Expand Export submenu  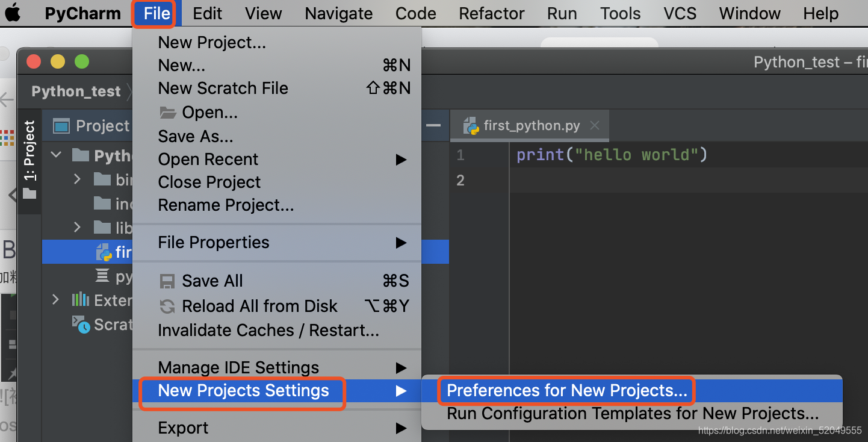point(277,428)
